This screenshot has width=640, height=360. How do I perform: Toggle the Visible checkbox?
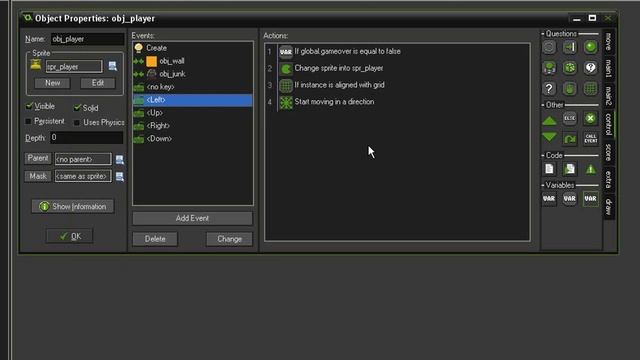point(29,106)
